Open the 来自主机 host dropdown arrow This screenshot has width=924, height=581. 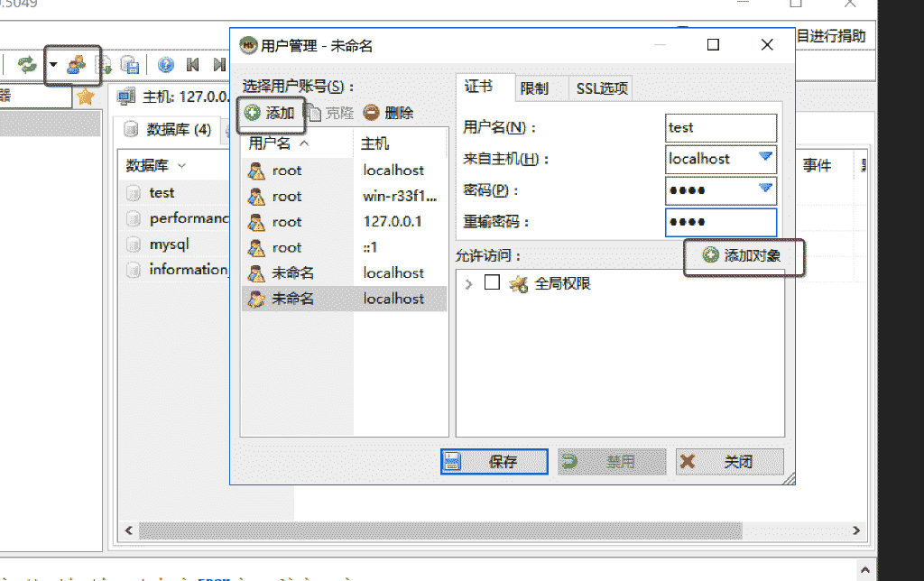pyautogui.click(x=765, y=157)
